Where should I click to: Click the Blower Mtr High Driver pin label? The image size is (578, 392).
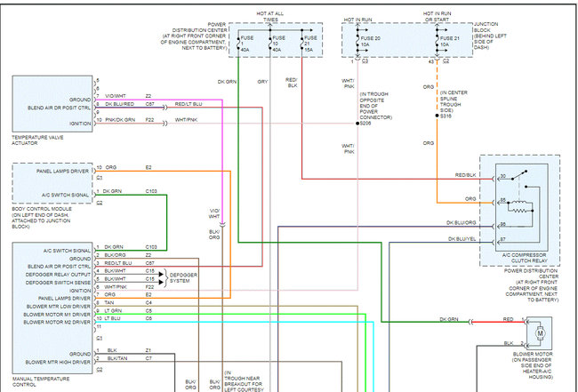coord(58,362)
